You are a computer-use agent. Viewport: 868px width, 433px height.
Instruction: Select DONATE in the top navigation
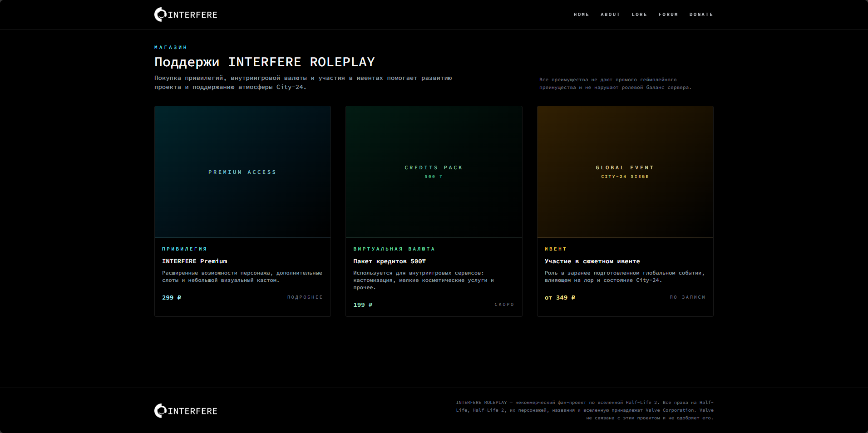click(x=701, y=15)
